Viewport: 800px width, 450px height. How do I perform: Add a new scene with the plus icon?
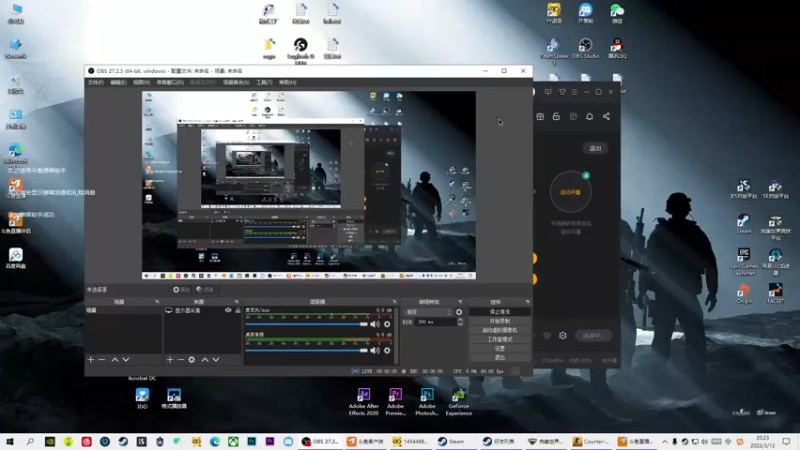pos(91,360)
